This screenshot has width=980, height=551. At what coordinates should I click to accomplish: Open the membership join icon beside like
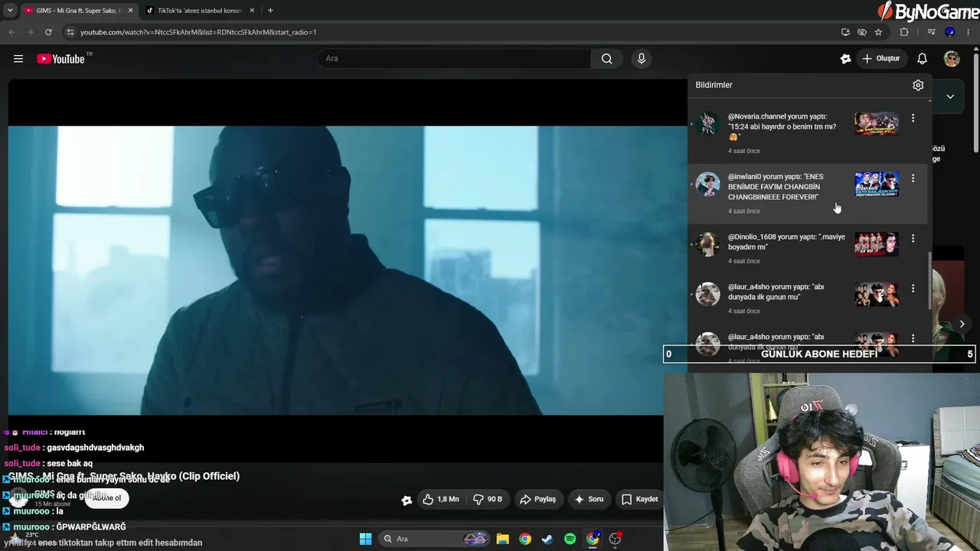(x=407, y=500)
